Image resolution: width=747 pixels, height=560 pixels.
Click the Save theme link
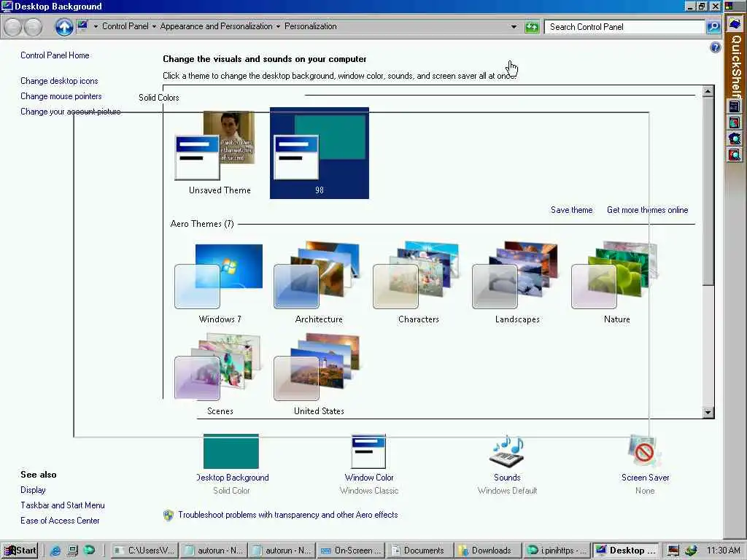pos(572,210)
